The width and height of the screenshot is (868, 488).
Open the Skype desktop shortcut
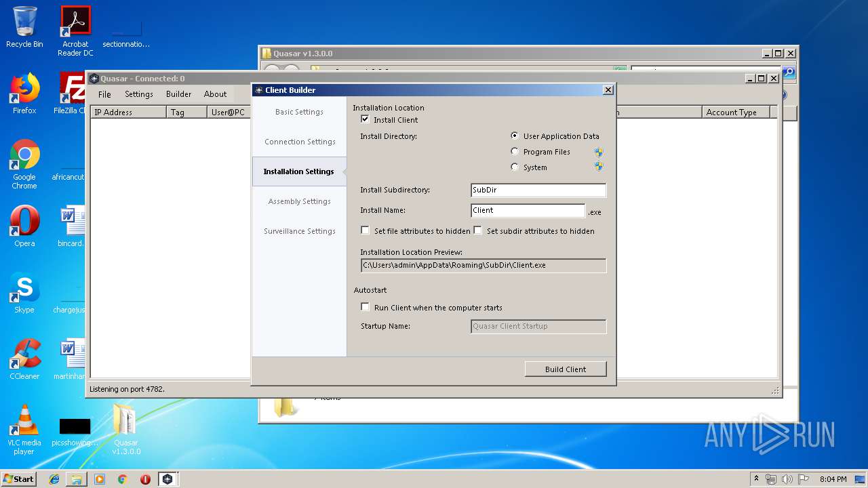(x=24, y=293)
